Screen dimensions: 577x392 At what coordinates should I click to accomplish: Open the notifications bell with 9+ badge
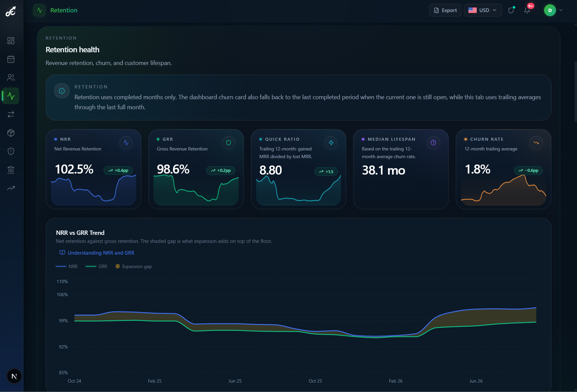point(527,10)
